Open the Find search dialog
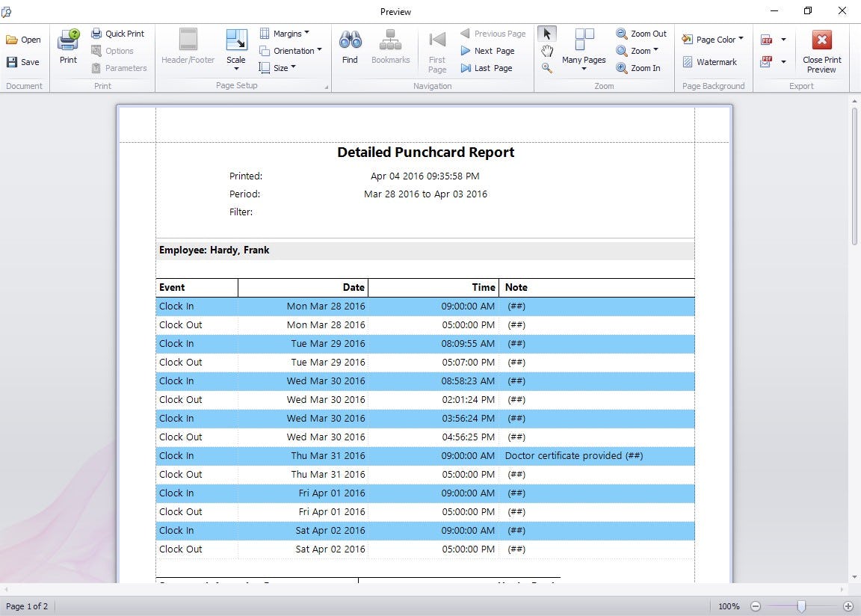Viewport: 861px width, 616px height. click(350, 47)
